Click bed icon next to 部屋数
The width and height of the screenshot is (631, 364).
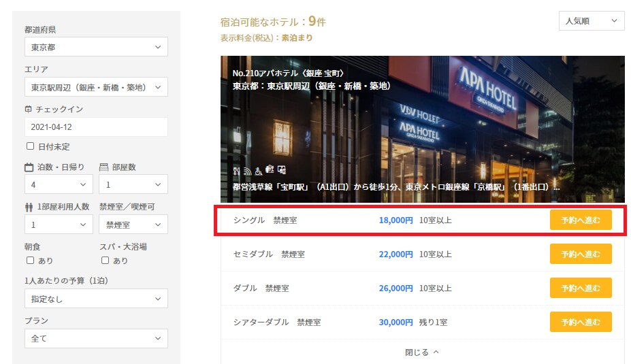click(104, 167)
